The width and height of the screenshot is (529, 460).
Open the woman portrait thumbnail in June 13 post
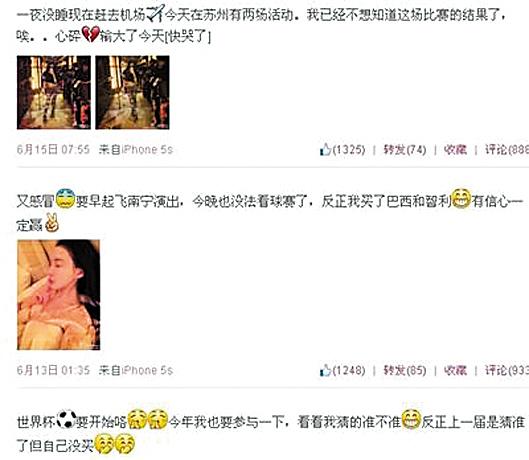[x=59, y=295]
